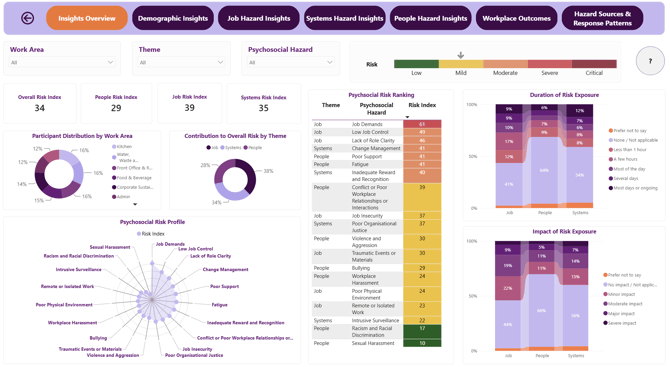Expand the Theme filter dropdown

[181, 62]
